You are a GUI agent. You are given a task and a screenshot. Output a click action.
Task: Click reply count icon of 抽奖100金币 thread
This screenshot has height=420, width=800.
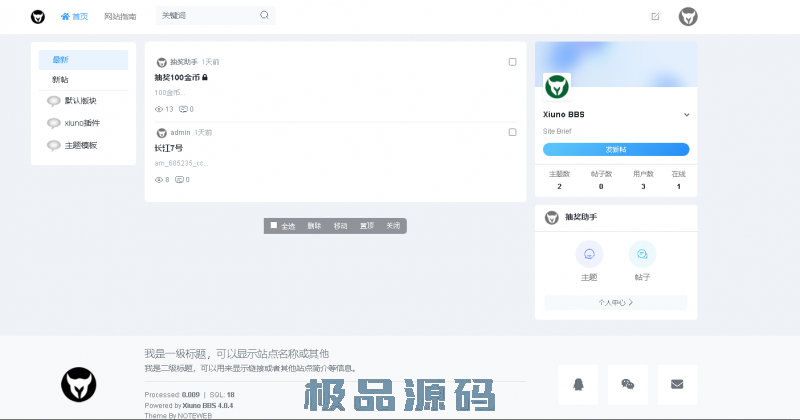[183, 109]
